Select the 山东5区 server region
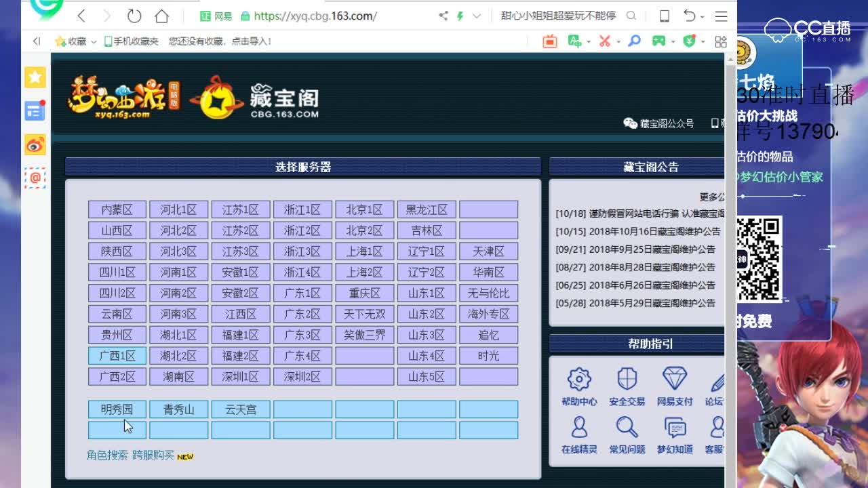Image resolution: width=868 pixels, height=488 pixels. coord(427,377)
